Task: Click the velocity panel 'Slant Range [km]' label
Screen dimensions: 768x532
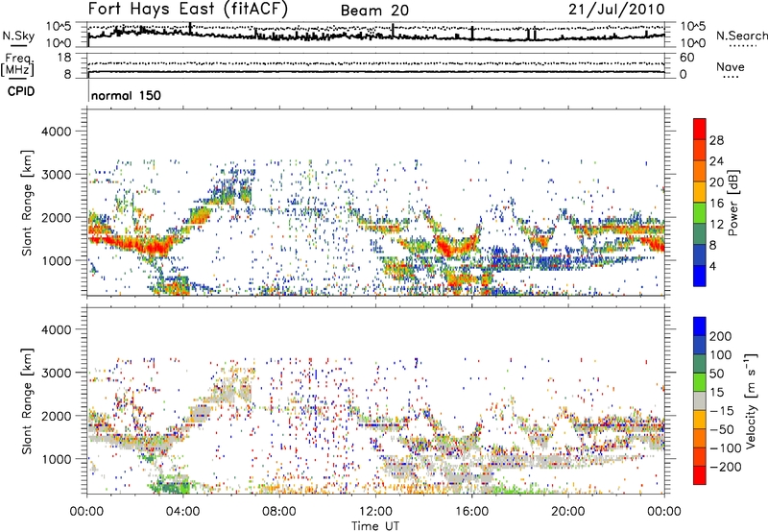Action: click(x=27, y=400)
